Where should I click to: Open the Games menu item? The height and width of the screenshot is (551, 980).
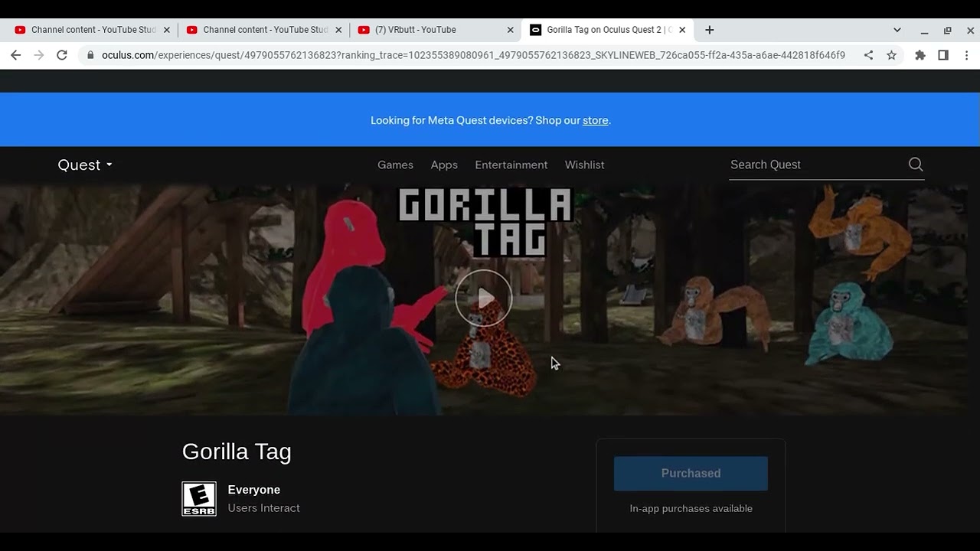(x=395, y=165)
